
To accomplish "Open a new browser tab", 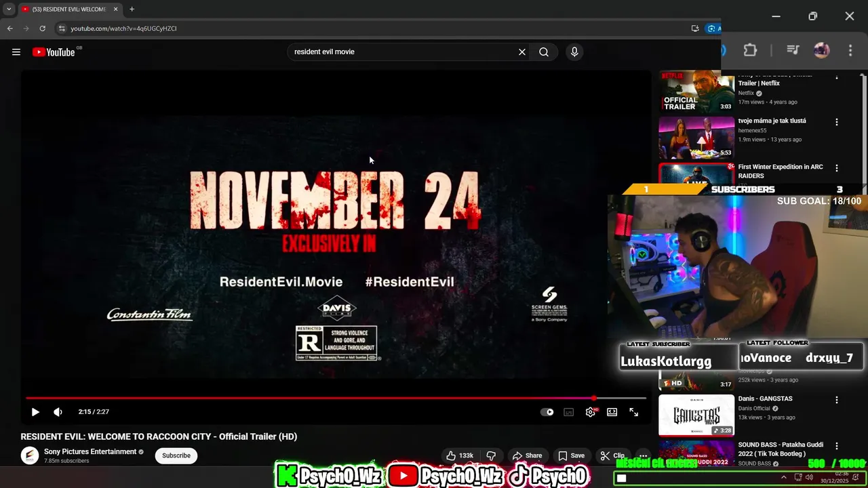I will pos(132,9).
